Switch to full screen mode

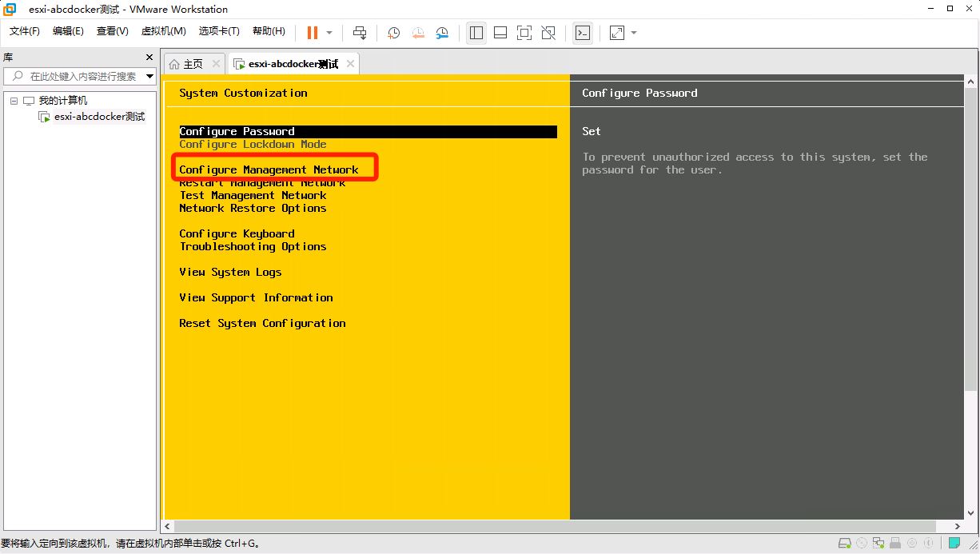click(524, 33)
